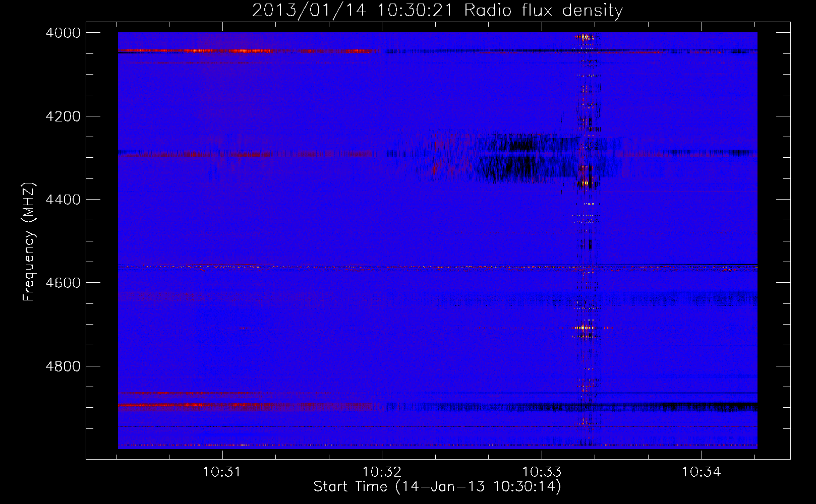Select the 4200 frequency tick label
Image resolution: width=816 pixels, height=504 pixels.
coord(63,116)
